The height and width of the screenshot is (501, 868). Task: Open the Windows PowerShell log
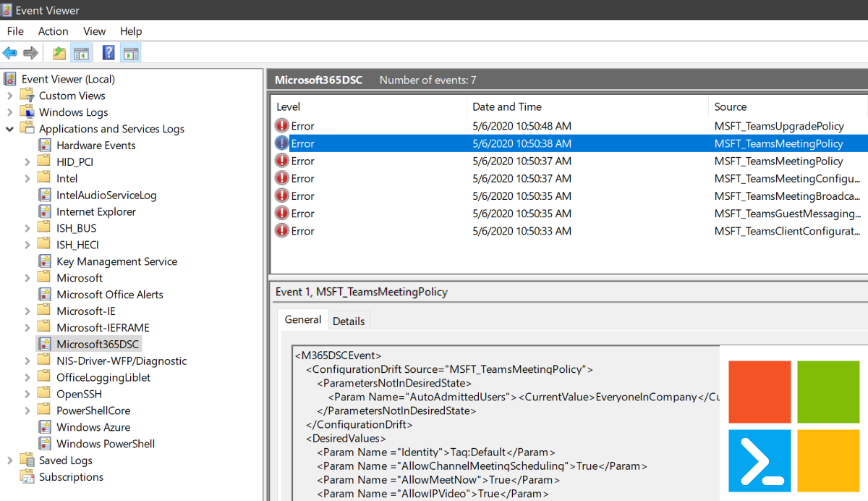coord(106,444)
